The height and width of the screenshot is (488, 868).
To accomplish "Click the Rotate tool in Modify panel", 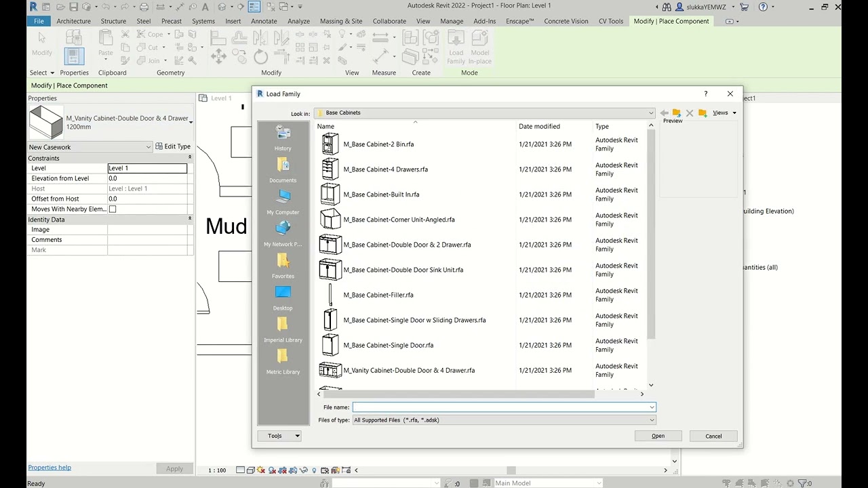I will 260,57.
